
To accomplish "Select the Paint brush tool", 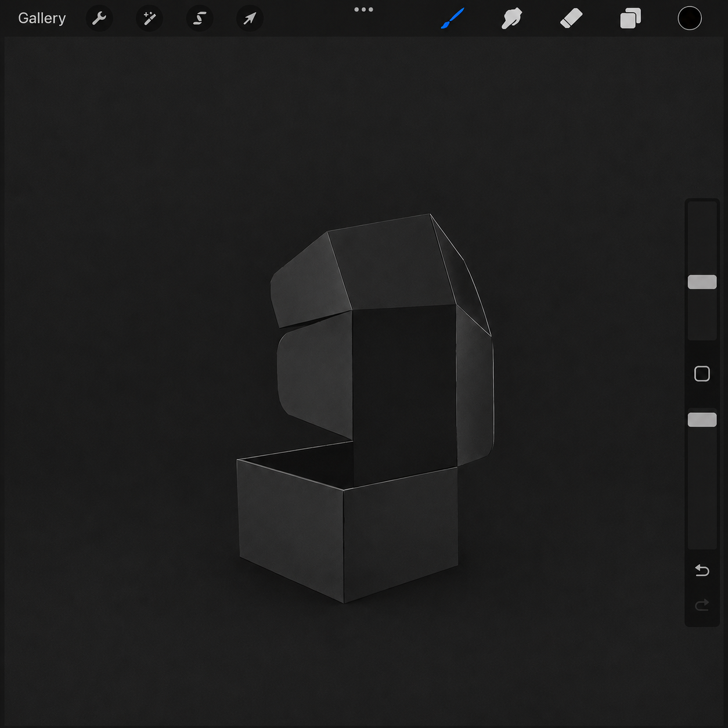I will 452,19.
